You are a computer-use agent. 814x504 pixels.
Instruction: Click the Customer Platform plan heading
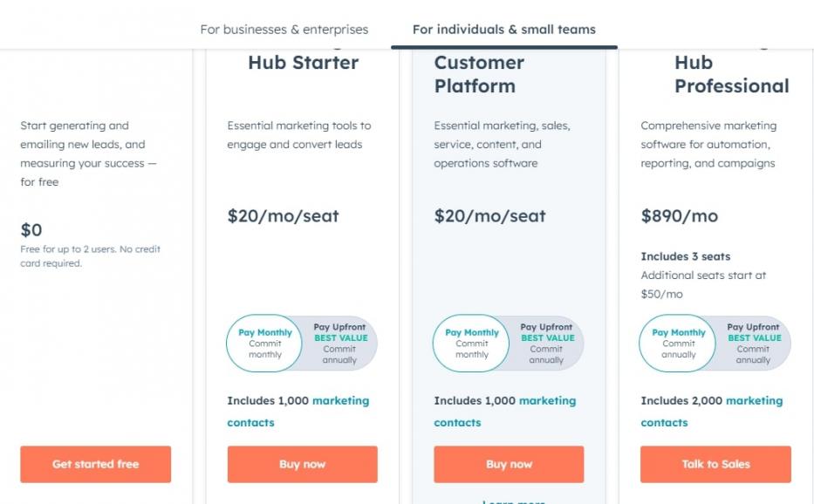pos(479,74)
